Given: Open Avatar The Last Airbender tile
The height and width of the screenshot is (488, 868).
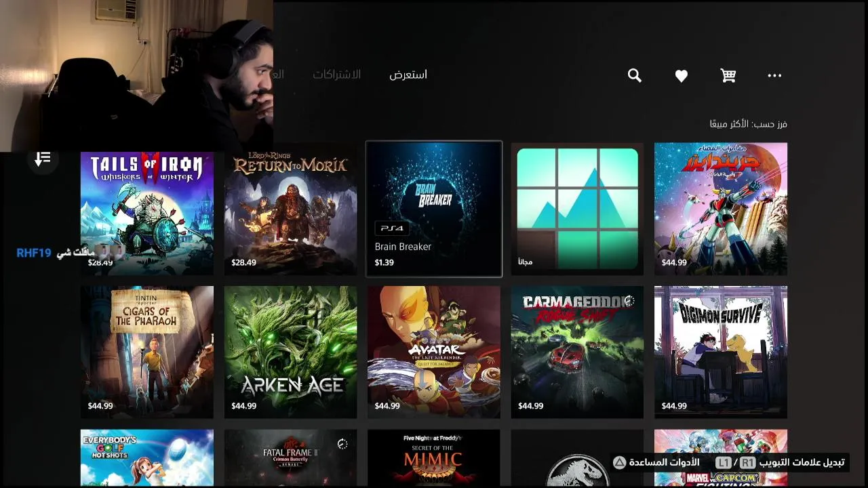Looking at the screenshot, I should pos(434,352).
